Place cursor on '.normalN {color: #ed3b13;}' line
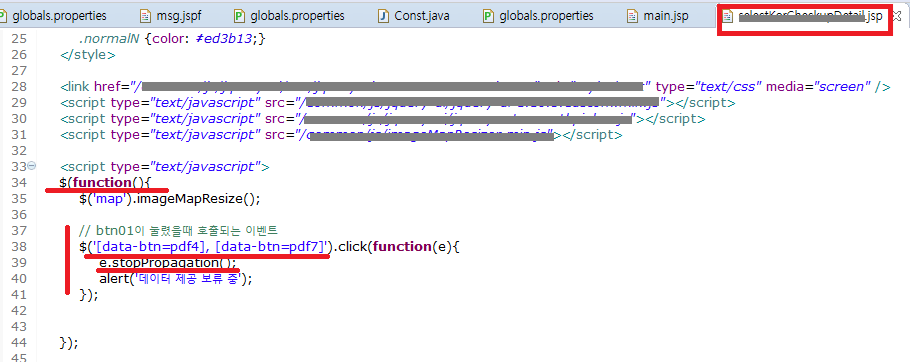 (x=172, y=39)
